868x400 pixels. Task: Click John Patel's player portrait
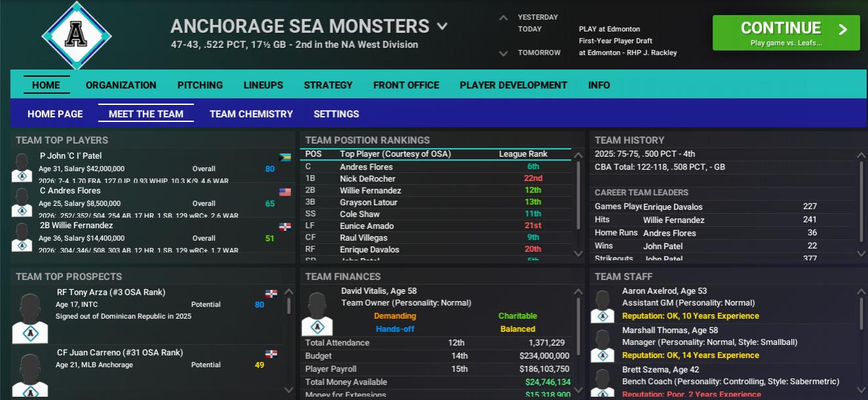pyautogui.click(x=22, y=168)
